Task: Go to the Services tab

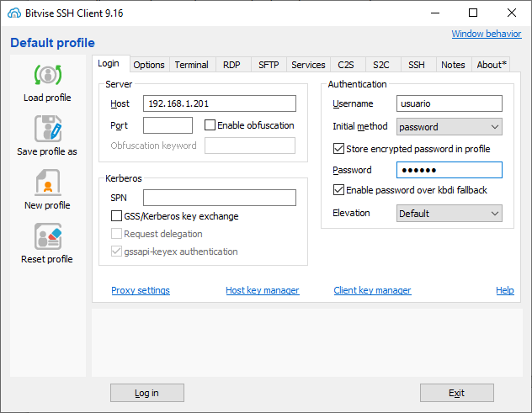Action: click(308, 65)
